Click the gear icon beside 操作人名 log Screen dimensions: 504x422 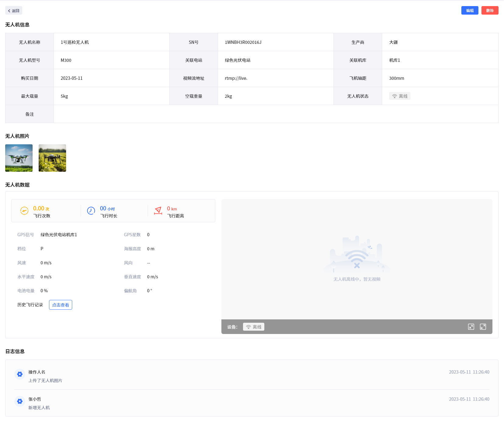[20, 374]
